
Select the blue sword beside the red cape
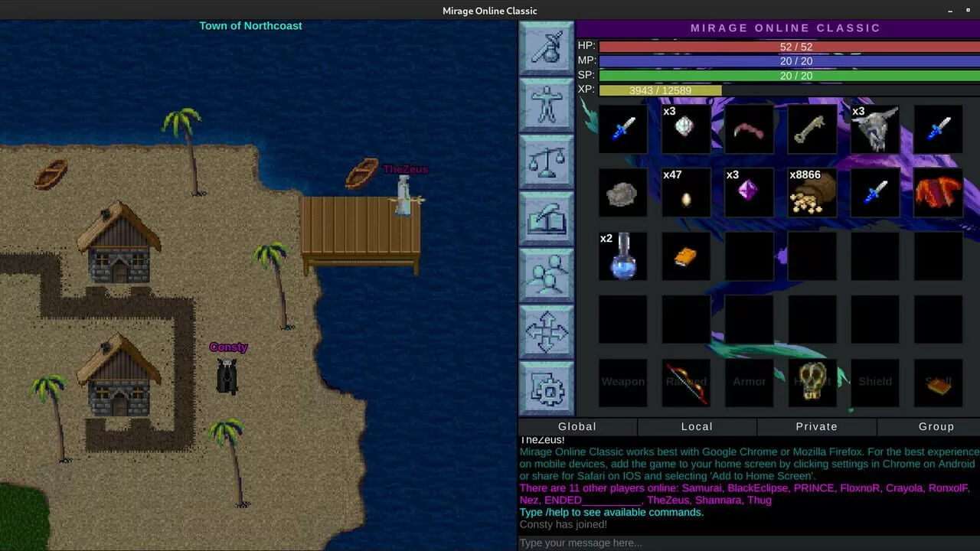pyautogui.click(x=875, y=193)
